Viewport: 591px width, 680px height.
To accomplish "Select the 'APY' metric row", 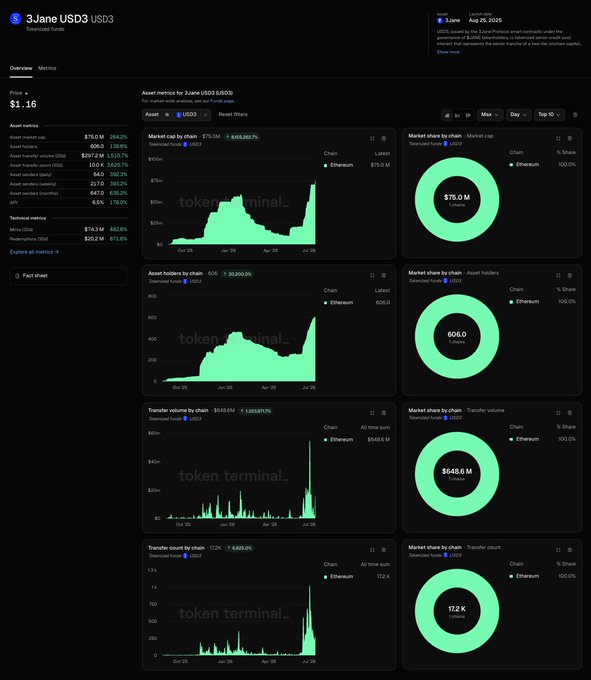I will click(x=69, y=203).
